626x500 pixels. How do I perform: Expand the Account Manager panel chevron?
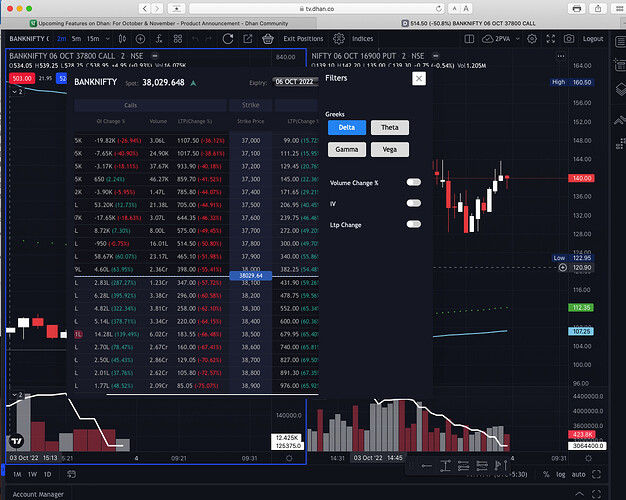click(x=579, y=494)
